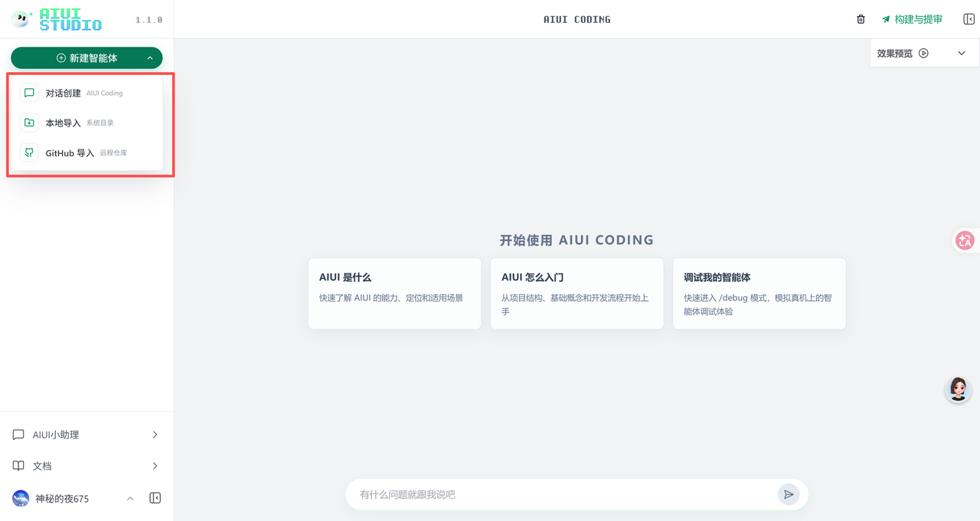Click the assistant avatar floating icon
This screenshot has width=980, height=521.
[958, 389]
